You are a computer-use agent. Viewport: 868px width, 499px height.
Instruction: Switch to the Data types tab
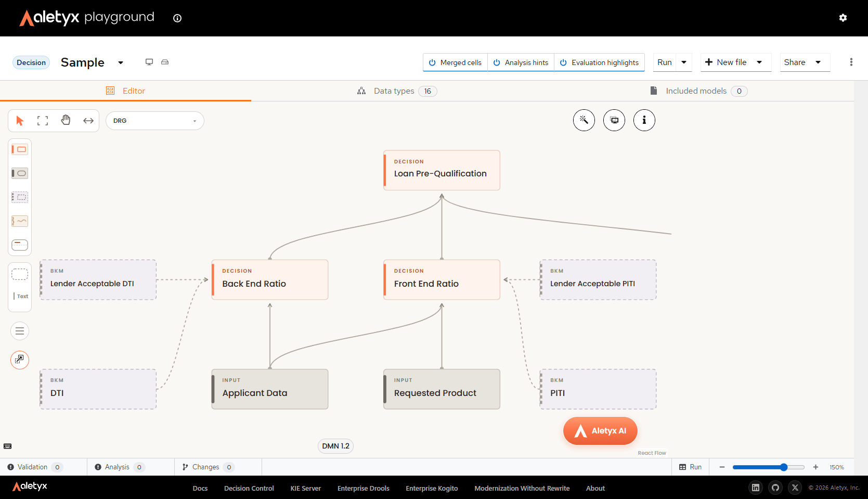[x=397, y=91]
